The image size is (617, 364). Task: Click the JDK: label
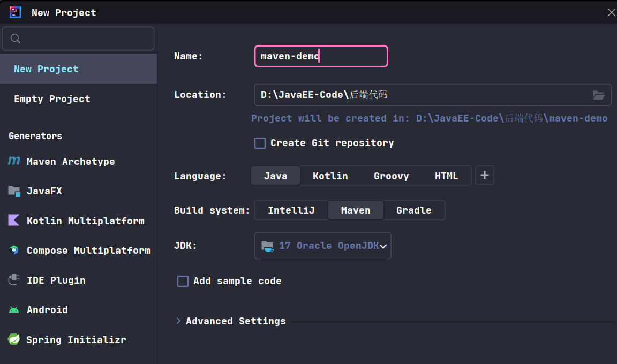coord(185,246)
